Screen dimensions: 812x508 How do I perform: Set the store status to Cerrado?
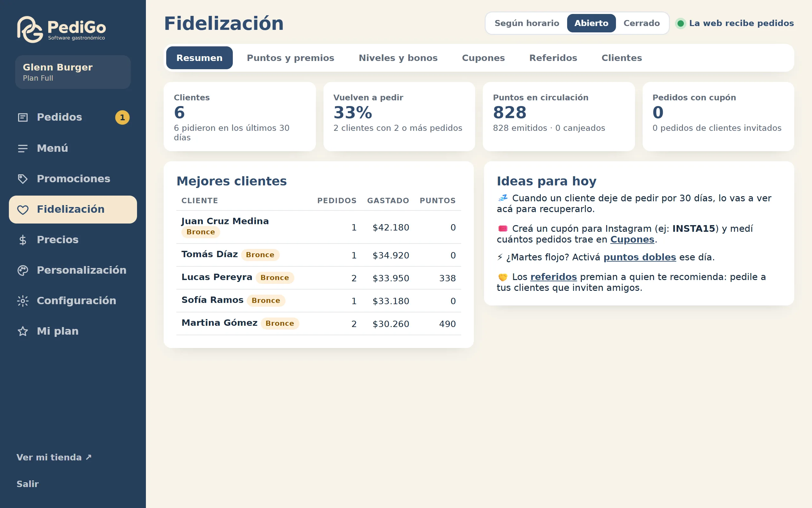click(642, 23)
